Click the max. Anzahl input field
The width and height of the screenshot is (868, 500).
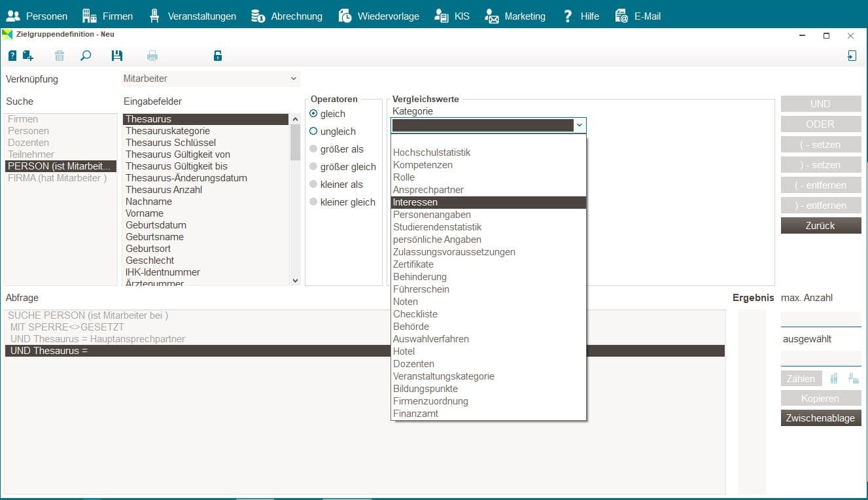click(821, 319)
